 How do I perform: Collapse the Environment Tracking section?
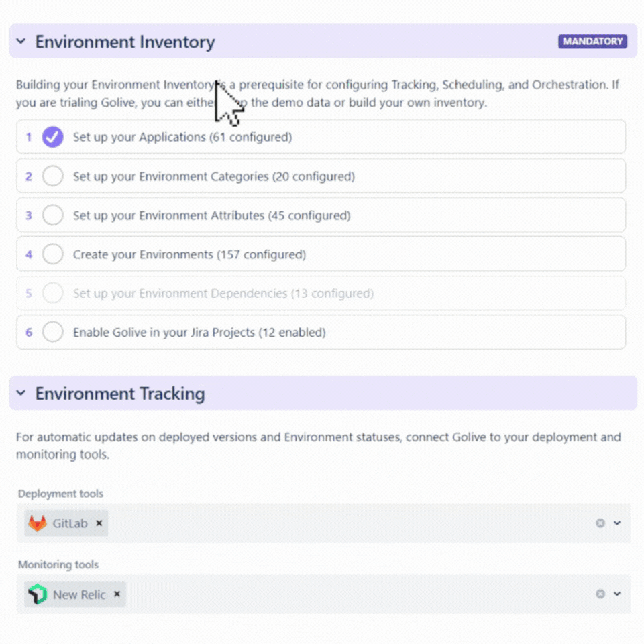click(x=21, y=393)
